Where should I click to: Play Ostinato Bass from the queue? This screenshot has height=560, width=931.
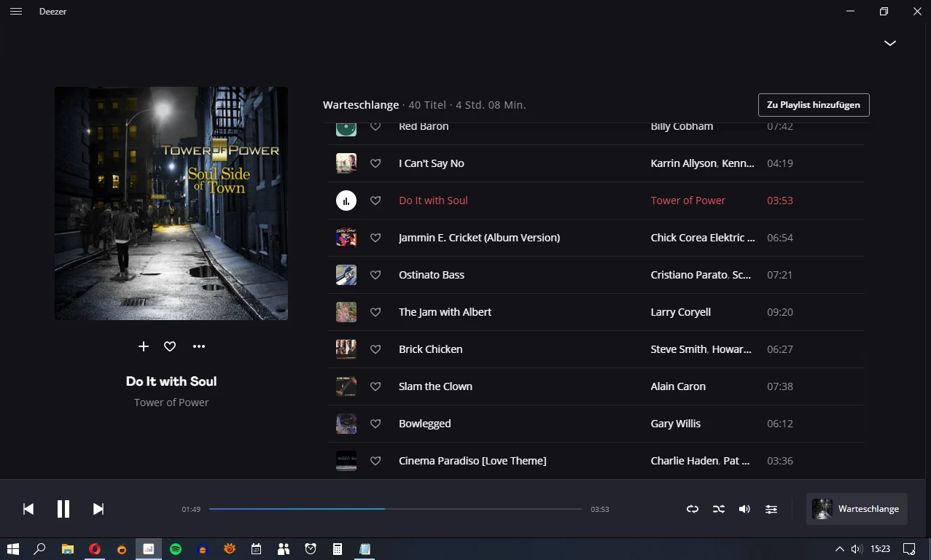click(432, 275)
